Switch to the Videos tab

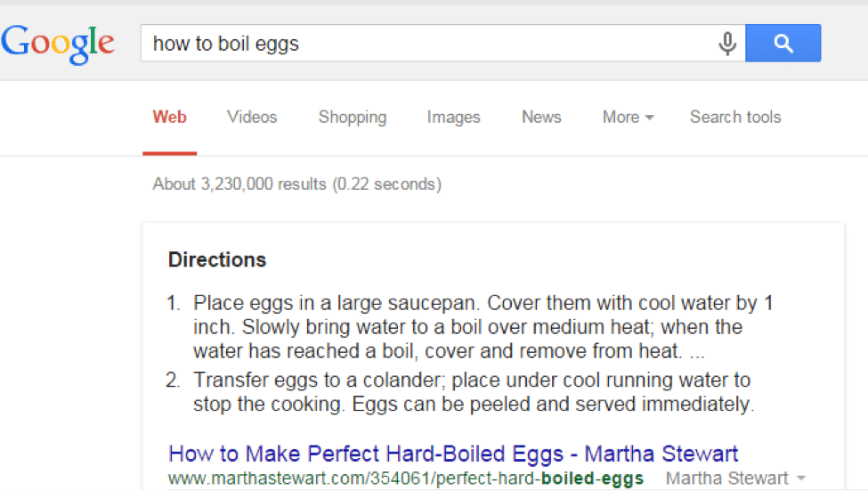[252, 117]
